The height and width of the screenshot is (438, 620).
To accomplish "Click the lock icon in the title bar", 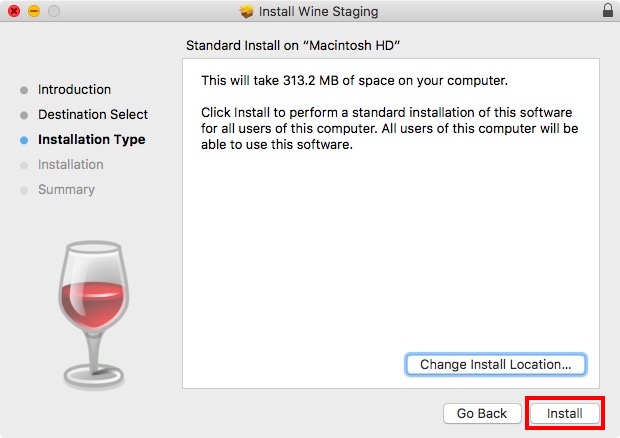I will tap(608, 11).
